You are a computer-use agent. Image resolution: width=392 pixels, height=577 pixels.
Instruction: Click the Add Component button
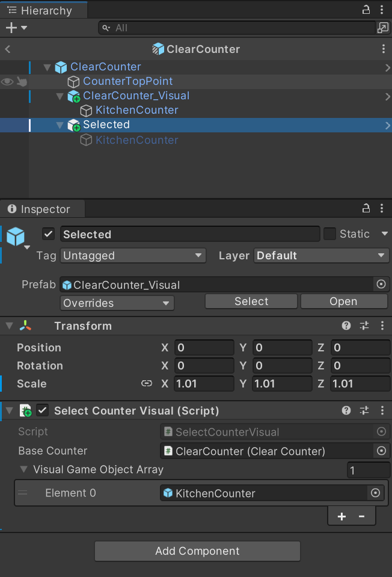(x=197, y=551)
